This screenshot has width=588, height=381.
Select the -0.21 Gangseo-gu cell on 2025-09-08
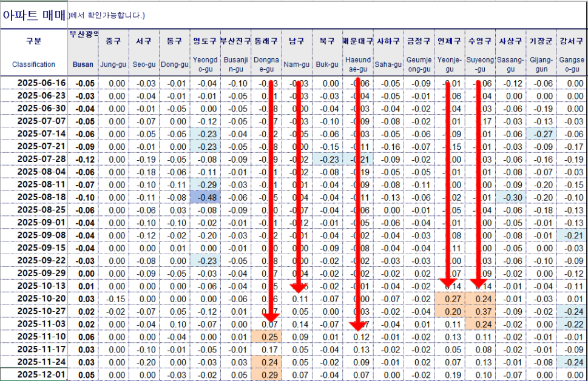coord(571,235)
